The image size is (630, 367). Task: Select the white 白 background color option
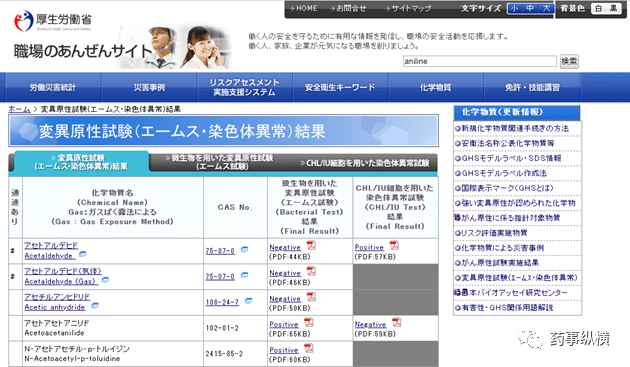pos(598,8)
